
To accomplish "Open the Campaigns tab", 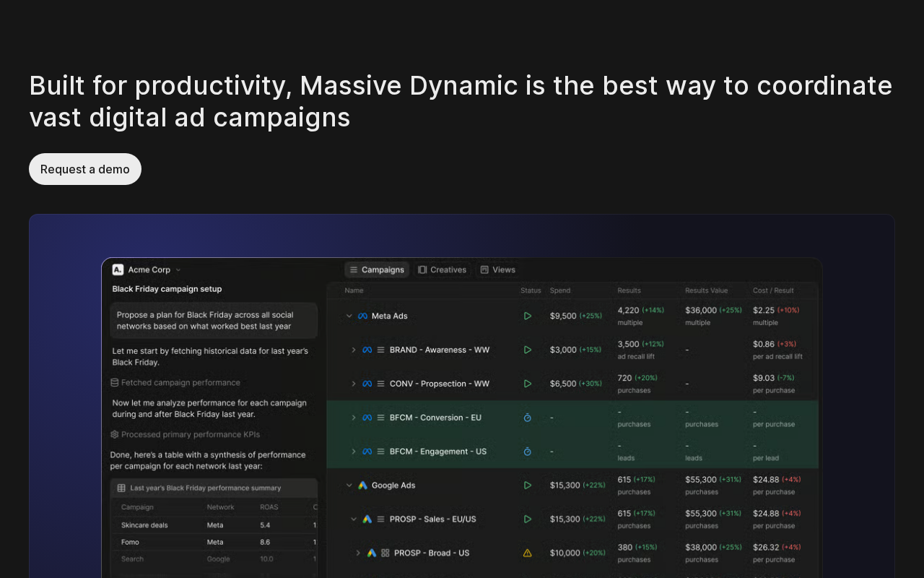I will (x=377, y=269).
